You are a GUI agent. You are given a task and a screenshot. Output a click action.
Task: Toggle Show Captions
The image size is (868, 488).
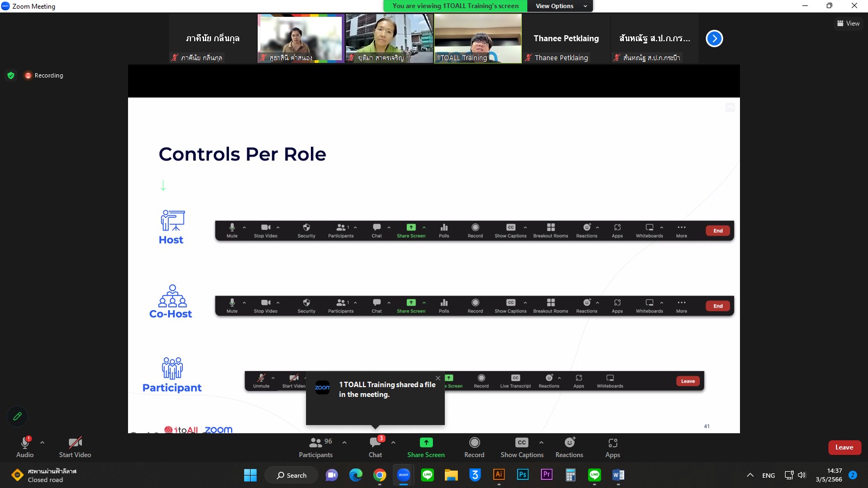point(522,447)
